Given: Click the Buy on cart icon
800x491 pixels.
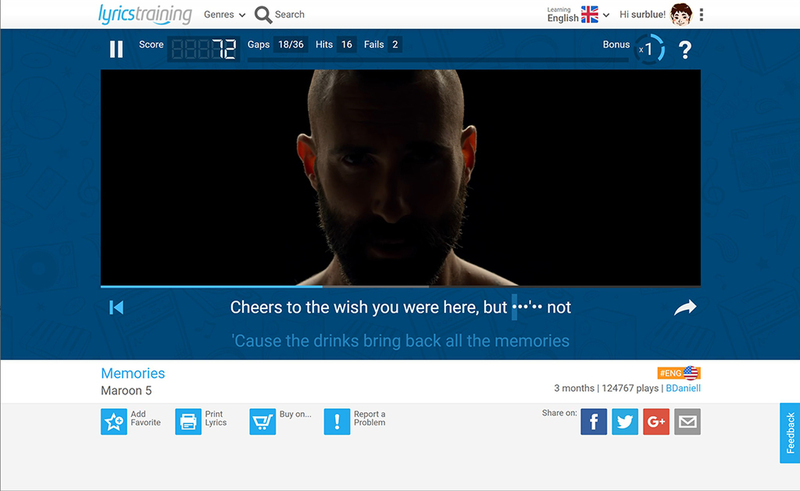Looking at the screenshot, I should (x=263, y=422).
